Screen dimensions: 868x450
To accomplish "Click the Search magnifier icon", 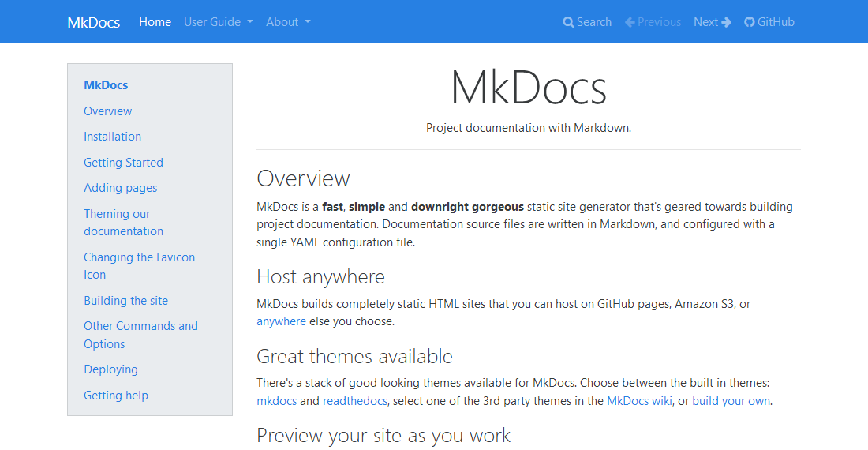I will point(568,22).
